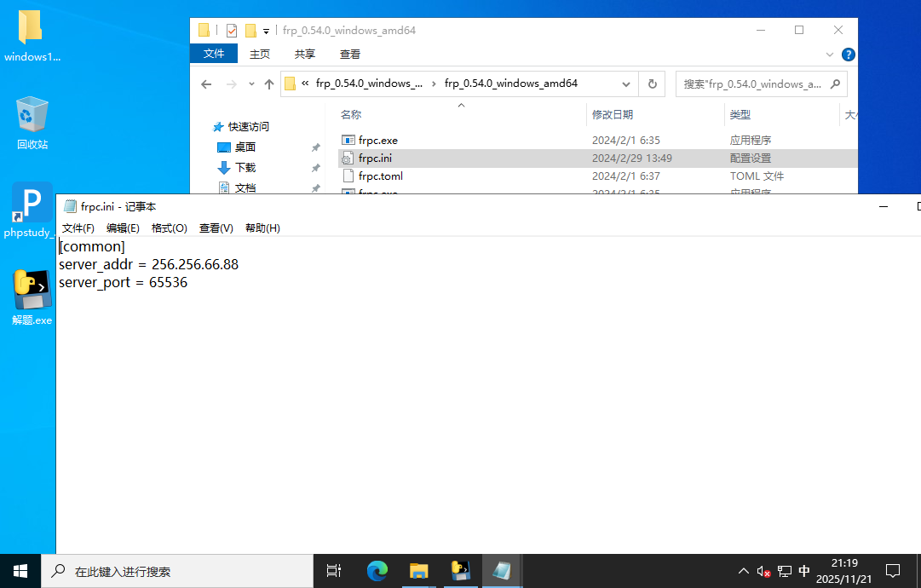
Task: Click the 2024/2/29 13:49 date cell
Action: tap(632, 158)
